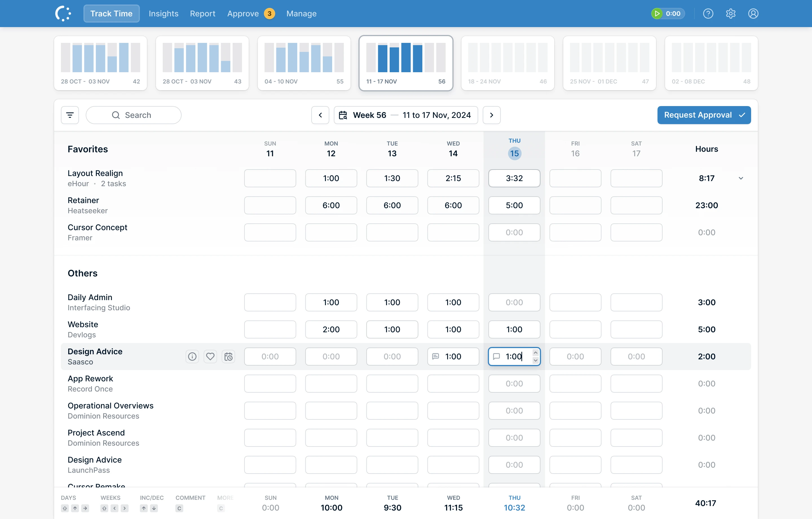The height and width of the screenshot is (519, 812).
Task: Go to the previous week arrow
Action: [320, 115]
